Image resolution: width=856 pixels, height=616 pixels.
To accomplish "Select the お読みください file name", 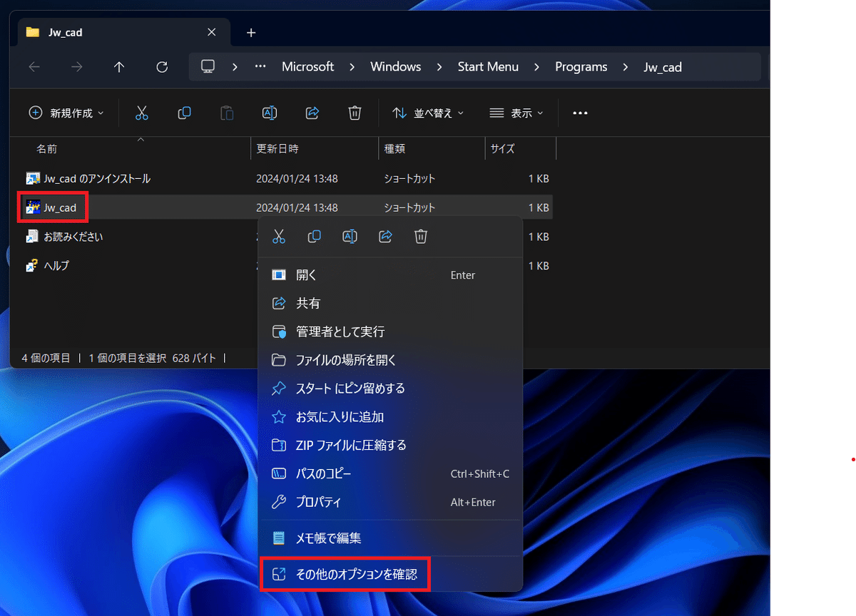I will tap(73, 236).
